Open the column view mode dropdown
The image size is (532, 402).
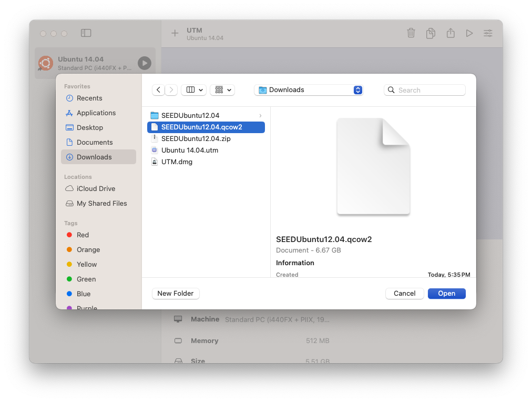(193, 90)
